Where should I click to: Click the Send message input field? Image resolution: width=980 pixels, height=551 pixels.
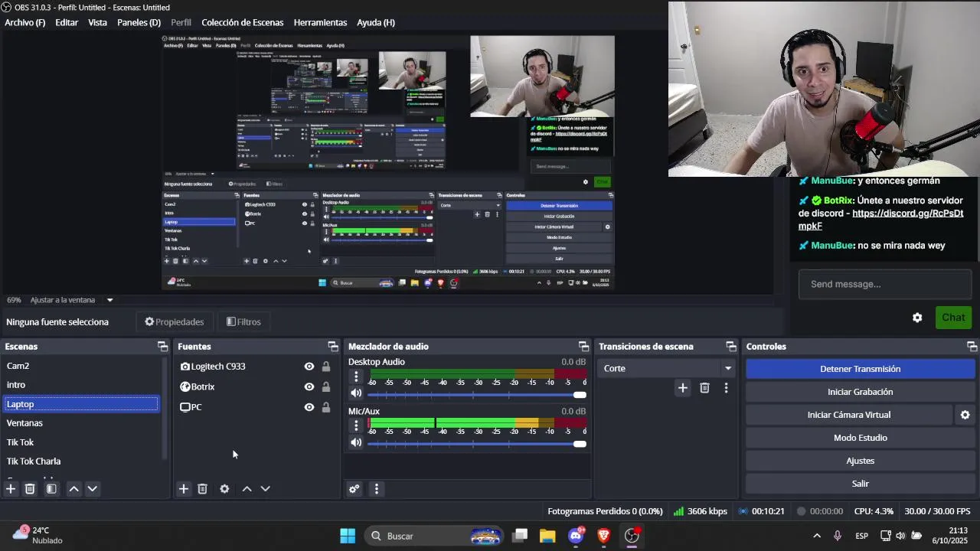point(884,284)
